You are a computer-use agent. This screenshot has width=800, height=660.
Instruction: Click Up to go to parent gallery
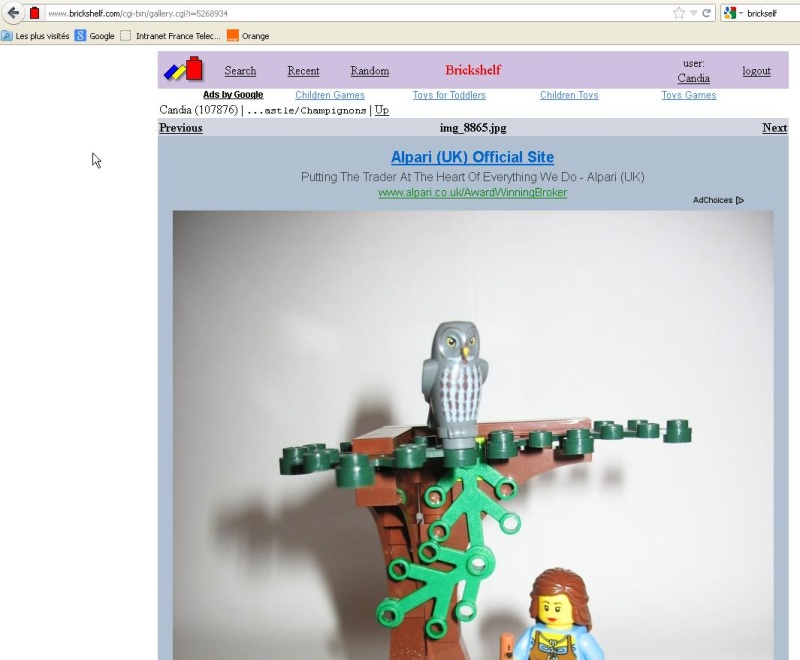pyautogui.click(x=380, y=110)
